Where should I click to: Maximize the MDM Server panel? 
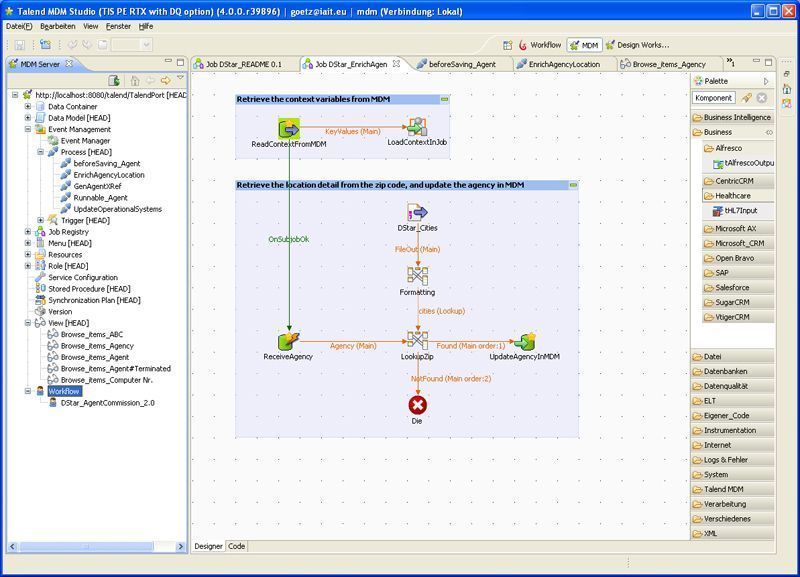point(180,62)
